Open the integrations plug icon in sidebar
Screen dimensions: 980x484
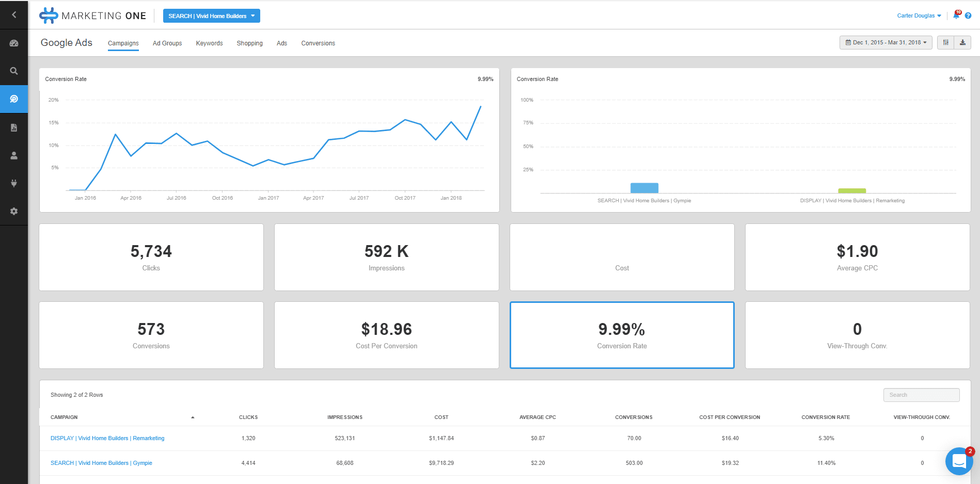(x=14, y=183)
